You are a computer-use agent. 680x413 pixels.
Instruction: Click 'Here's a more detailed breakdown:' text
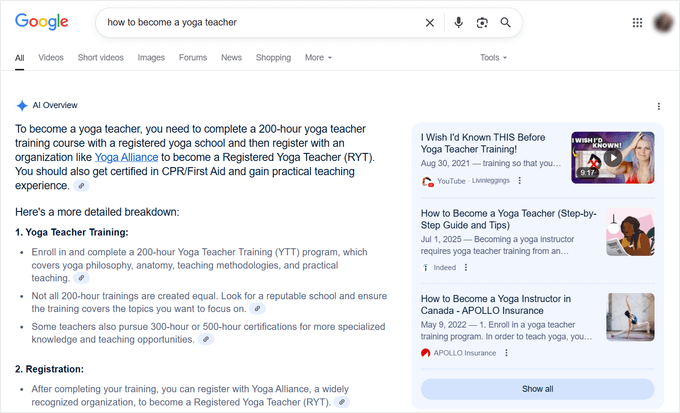click(x=97, y=212)
